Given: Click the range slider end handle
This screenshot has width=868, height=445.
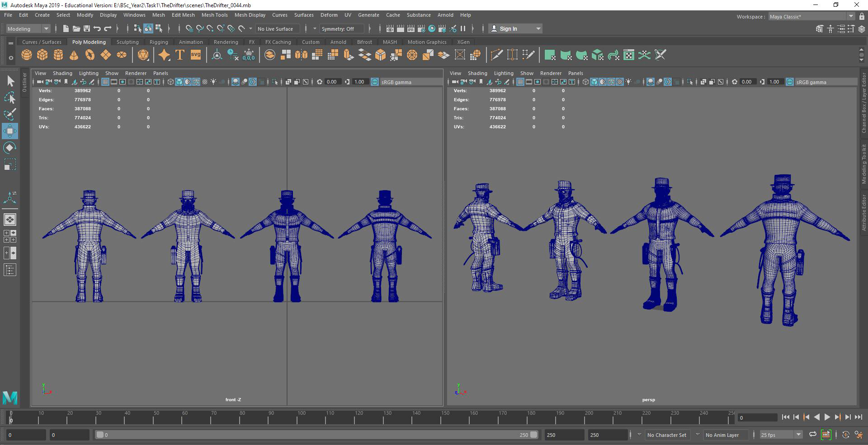Looking at the screenshot, I should tap(534, 435).
